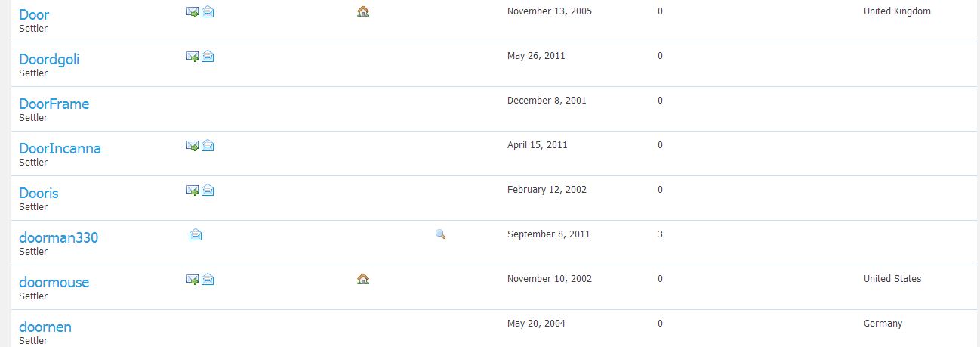Find doorman330's posts with magnifier icon
The width and height of the screenshot is (980, 347).
[x=441, y=234]
